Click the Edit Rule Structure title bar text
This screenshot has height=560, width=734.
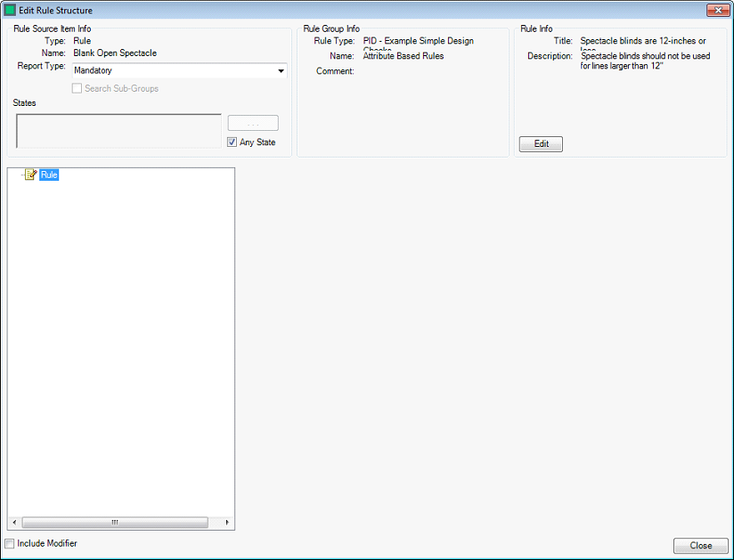click(56, 11)
